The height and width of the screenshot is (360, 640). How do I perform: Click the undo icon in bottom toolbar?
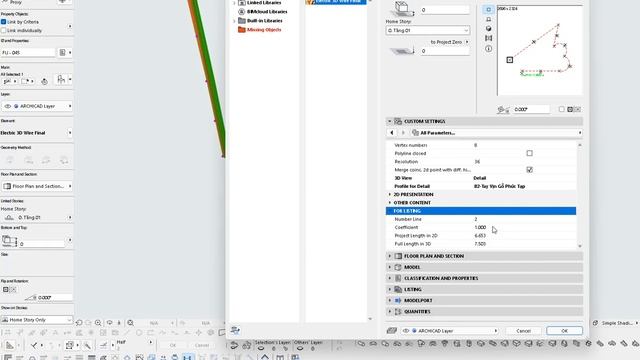click(79, 323)
